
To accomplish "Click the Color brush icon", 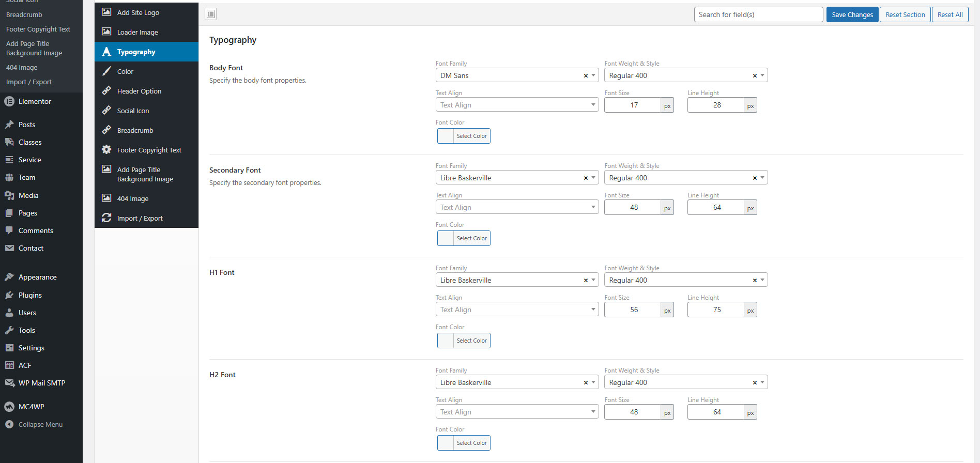I will [x=106, y=71].
